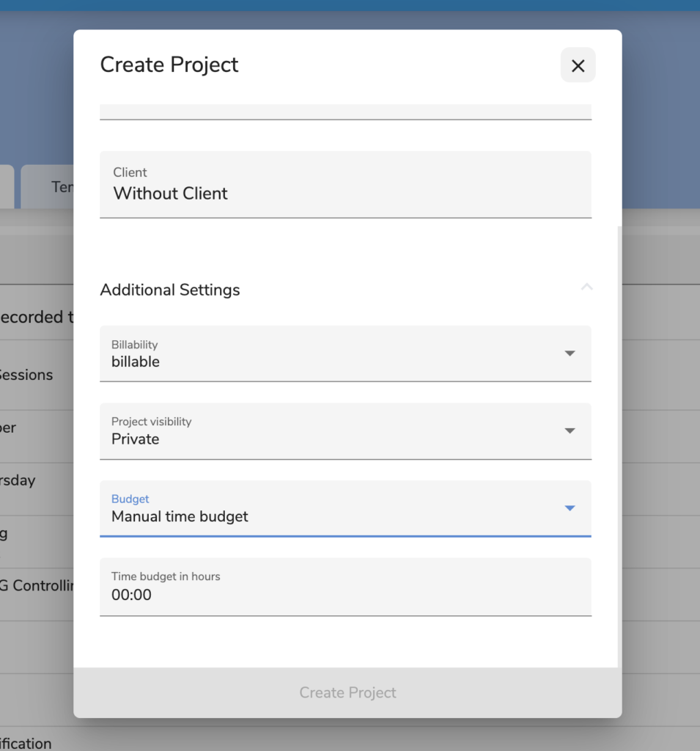This screenshot has width=700, height=751.
Task: Open the Client field showing Without Client
Action: click(x=345, y=185)
